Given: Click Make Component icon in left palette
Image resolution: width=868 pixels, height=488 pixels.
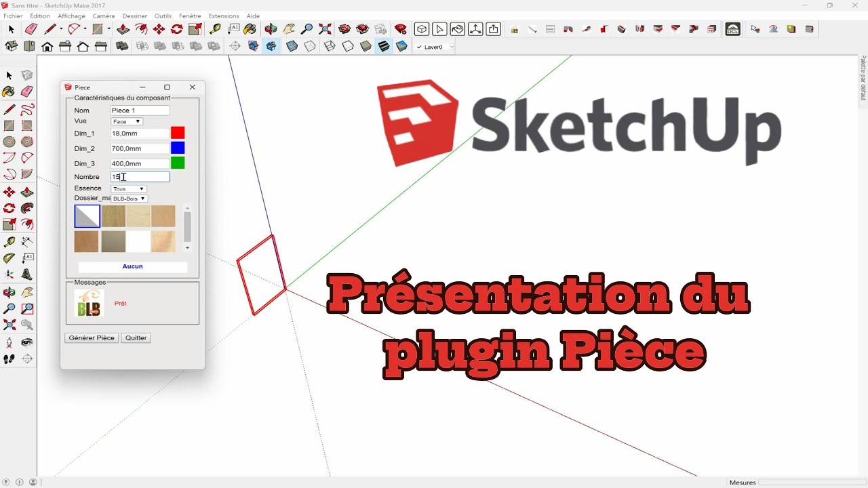Looking at the screenshot, I should [27, 75].
